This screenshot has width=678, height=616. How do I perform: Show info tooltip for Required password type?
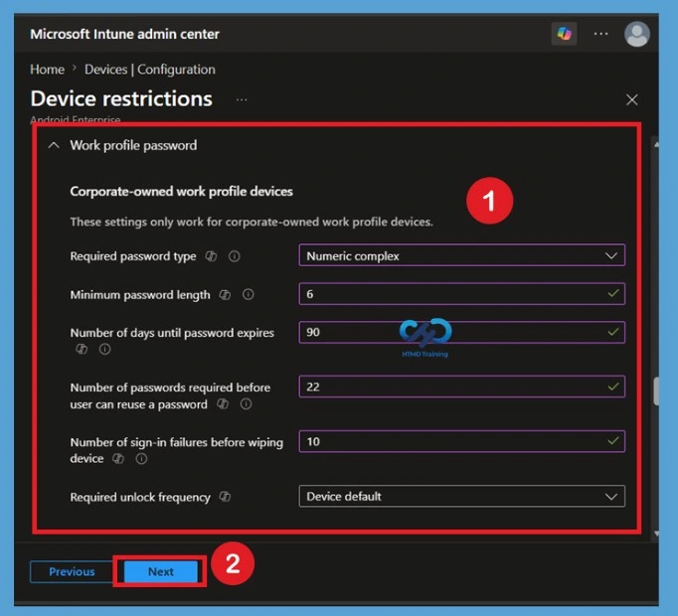[234, 256]
